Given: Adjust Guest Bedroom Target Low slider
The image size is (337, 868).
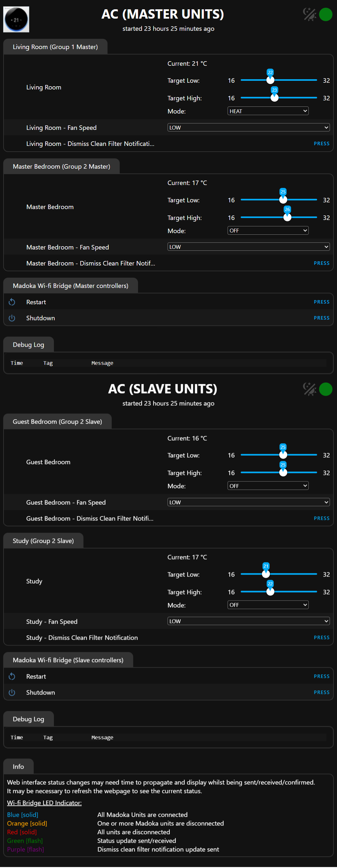Looking at the screenshot, I should (279, 455).
